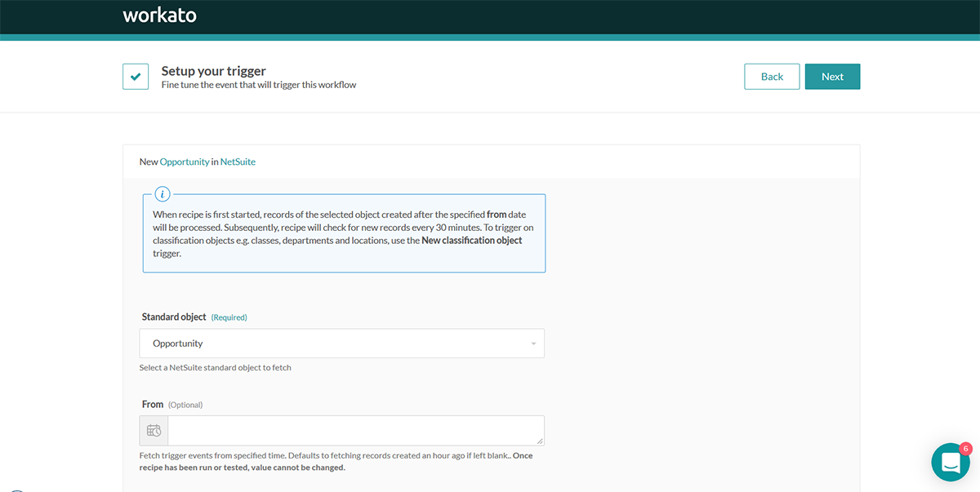Viewport: 980px width, 492px height.
Task: Click the calendar clock icon in From field
Action: pos(154,431)
